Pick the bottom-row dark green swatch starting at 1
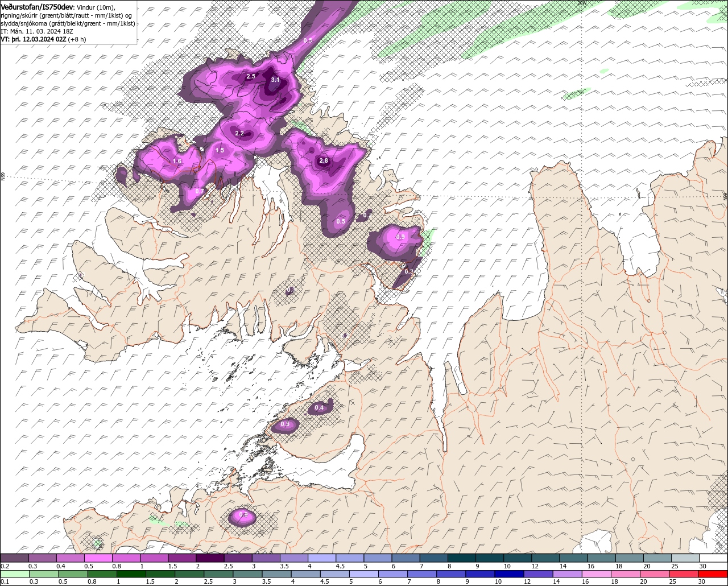The width and height of the screenshot is (728, 586). pos(132,573)
